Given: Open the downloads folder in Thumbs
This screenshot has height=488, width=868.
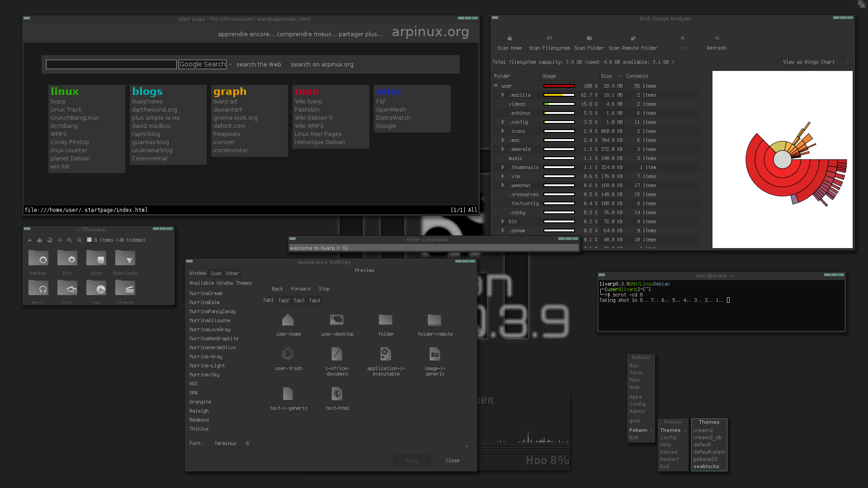Looking at the screenshot, I should (x=125, y=258).
